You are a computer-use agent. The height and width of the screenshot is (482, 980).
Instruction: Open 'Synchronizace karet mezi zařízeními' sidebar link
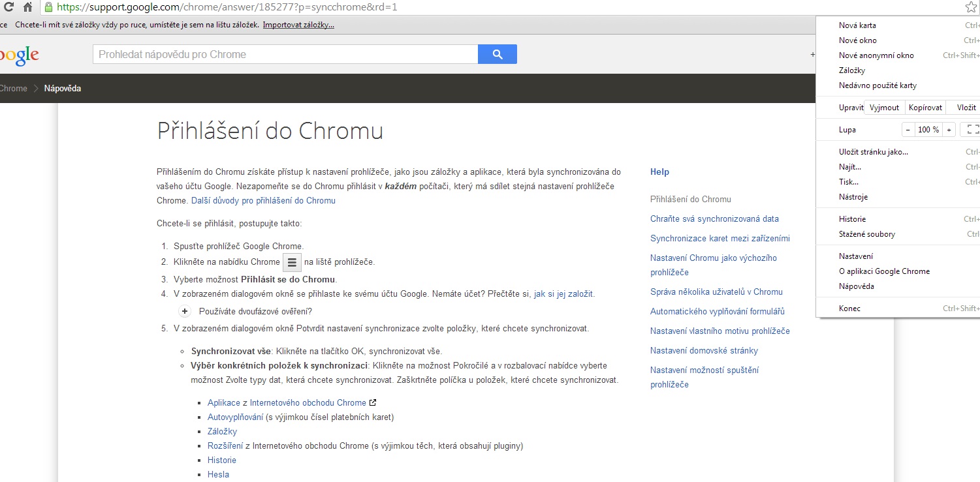(x=720, y=238)
